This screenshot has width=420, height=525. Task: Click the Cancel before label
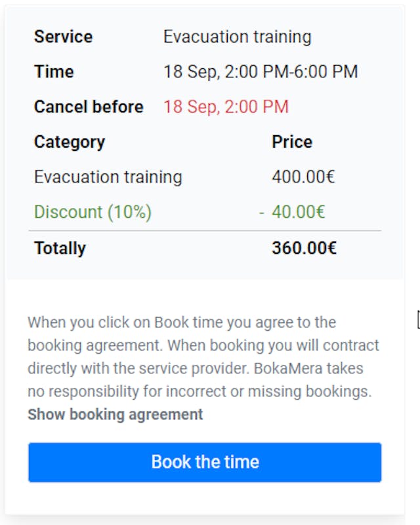click(89, 106)
